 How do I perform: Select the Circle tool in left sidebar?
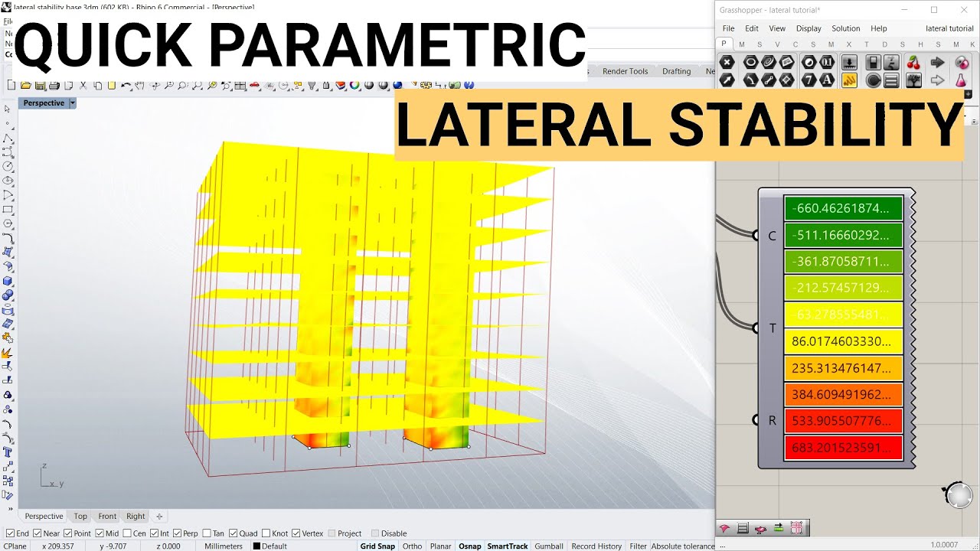pyautogui.click(x=8, y=166)
